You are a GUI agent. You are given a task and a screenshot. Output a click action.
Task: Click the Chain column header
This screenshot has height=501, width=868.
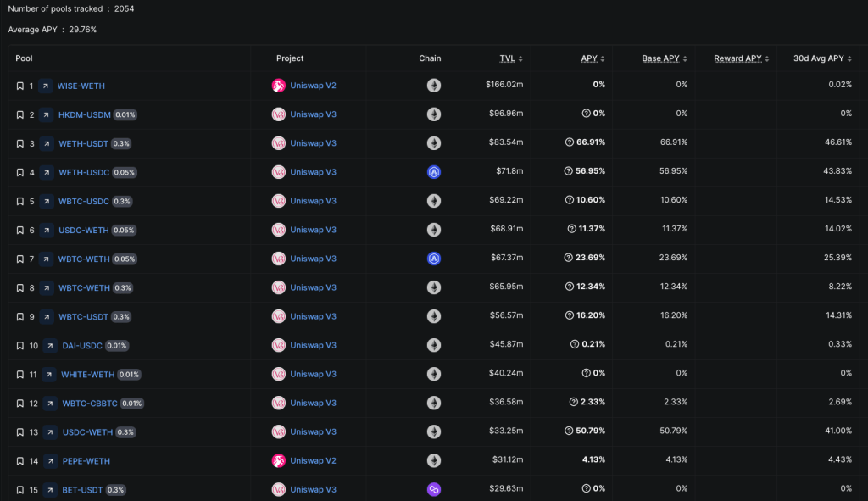tap(430, 58)
